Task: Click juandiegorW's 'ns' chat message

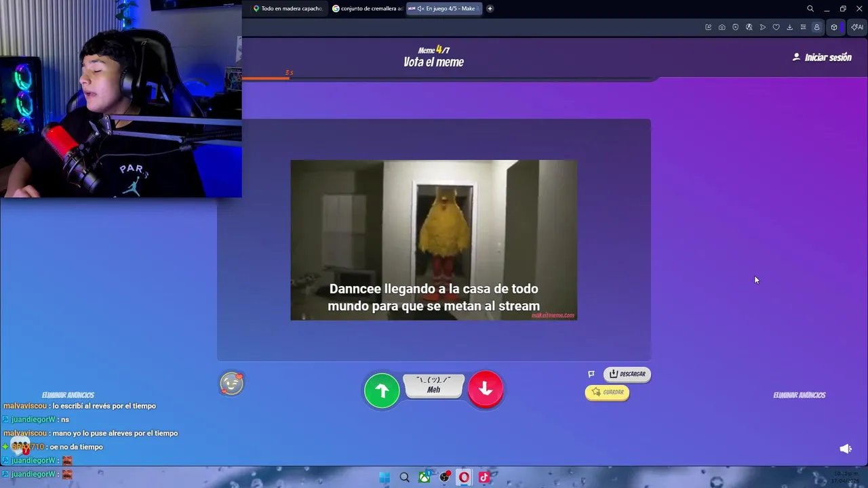Action: pos(65,420)
